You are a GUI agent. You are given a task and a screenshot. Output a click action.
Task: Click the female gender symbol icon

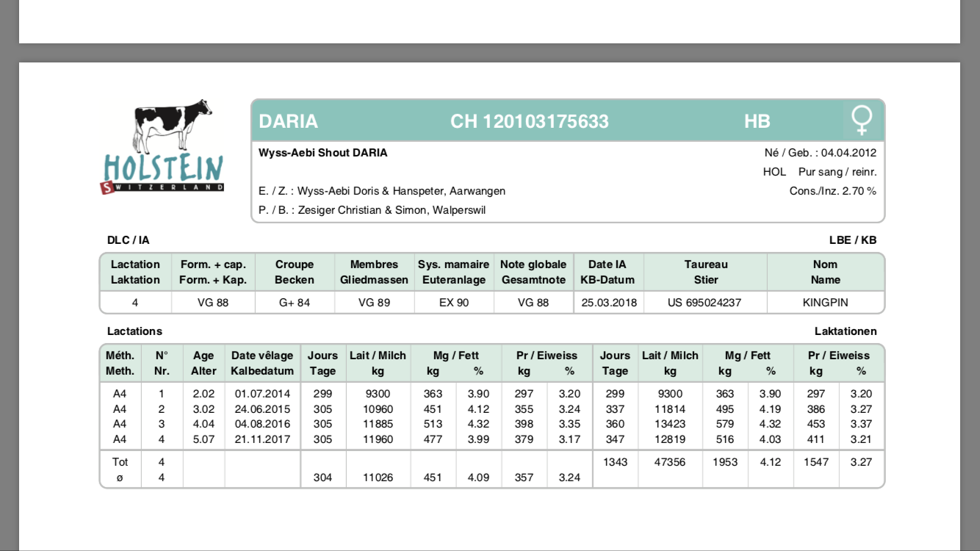click(861, 120)
